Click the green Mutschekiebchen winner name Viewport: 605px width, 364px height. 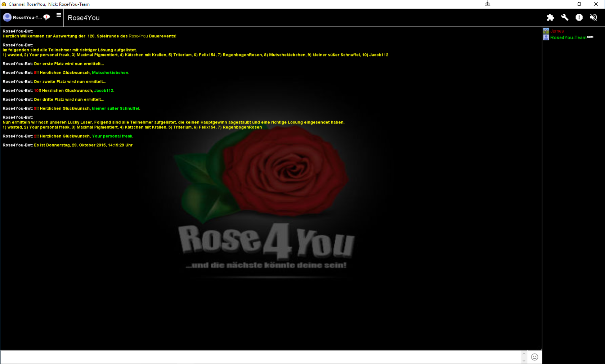[110, 73]
